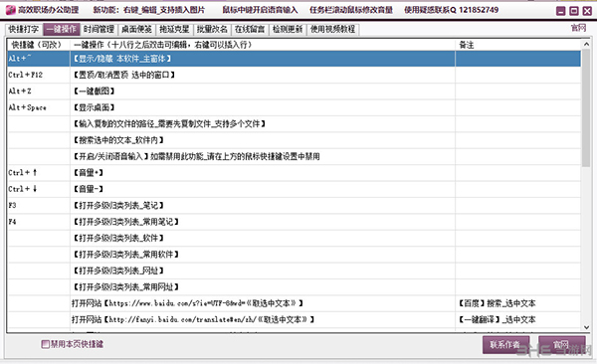
Task: Maximize the 高效职场办公助理 window
Action: point(574,11)
